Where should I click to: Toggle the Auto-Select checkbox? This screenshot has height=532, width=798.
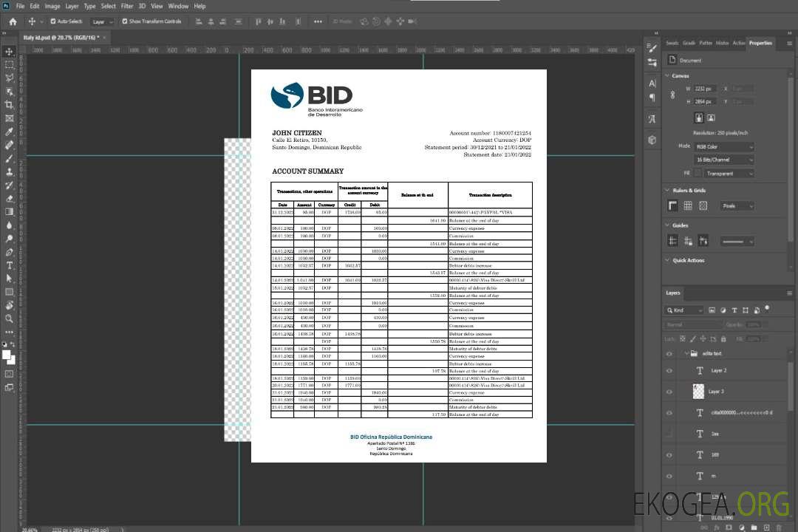pos(52,21)
